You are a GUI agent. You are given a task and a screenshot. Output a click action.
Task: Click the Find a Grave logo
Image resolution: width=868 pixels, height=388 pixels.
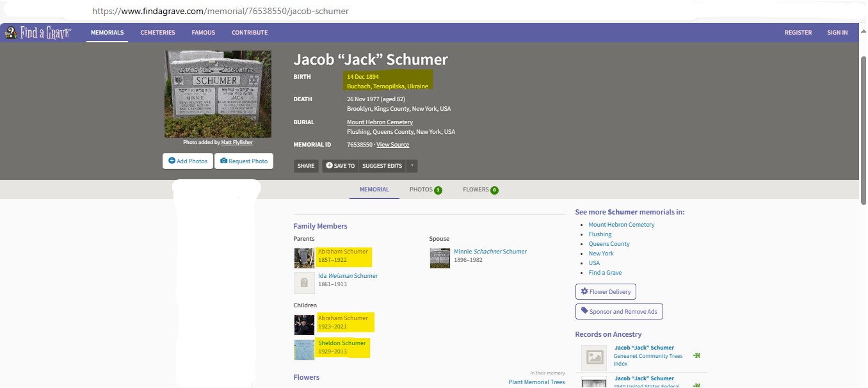pos(38,33)
